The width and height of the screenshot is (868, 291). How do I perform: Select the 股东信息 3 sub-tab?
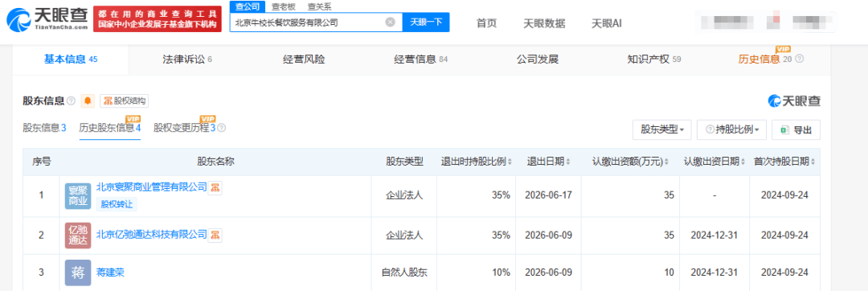44,128
